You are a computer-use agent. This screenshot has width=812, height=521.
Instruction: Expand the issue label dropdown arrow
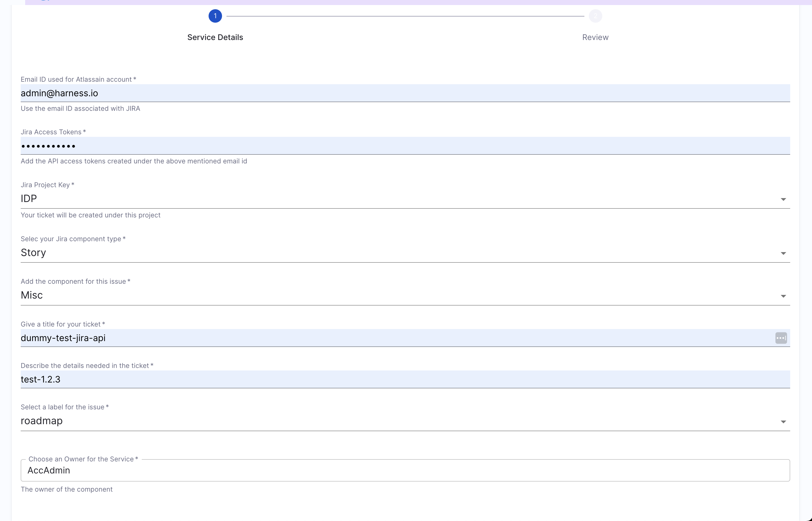783,422
